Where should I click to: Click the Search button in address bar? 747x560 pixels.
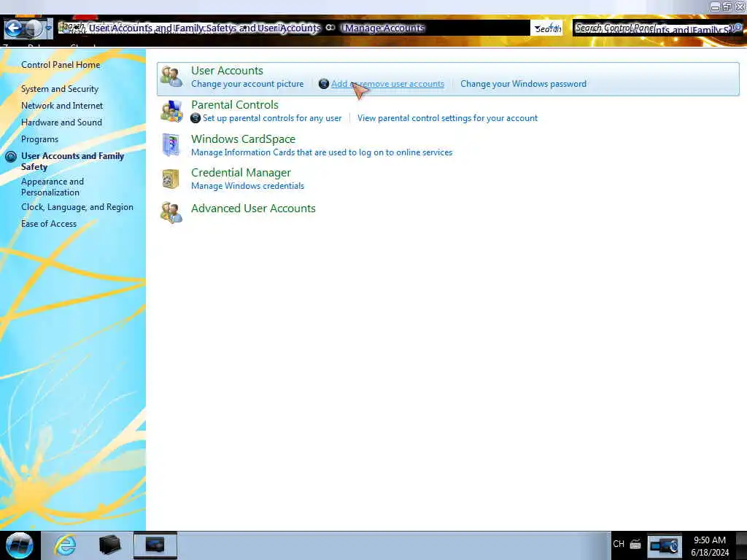547,28
